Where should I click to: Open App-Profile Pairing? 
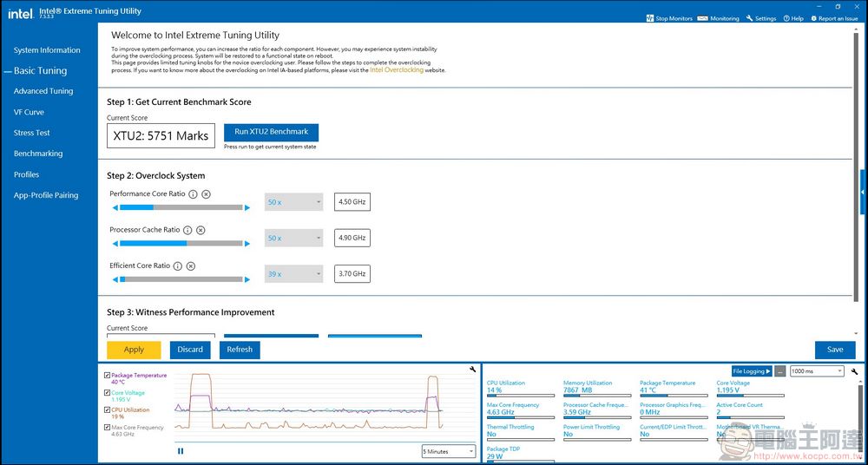pyautogui.click(x=46, y=195)
